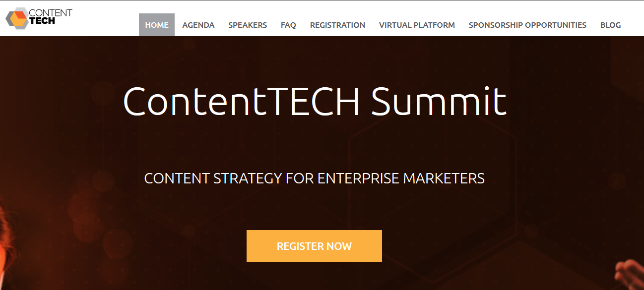Open the SPEAKERS menu item
Image resolution: width=644 pixels, height=290 pixels.
[x=248, y=25]
